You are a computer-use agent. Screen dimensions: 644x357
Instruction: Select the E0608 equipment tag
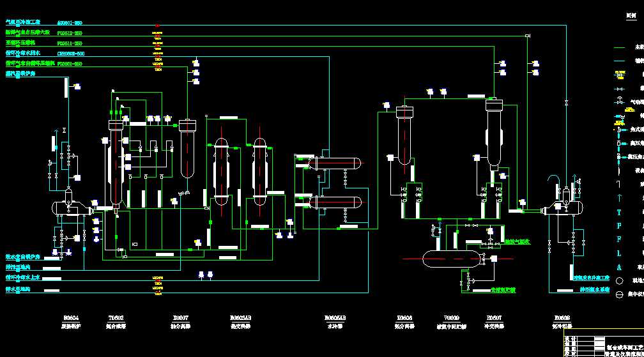tap(562, 318)
